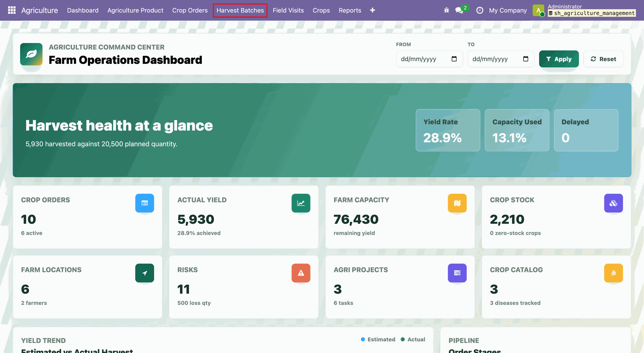The width and height of the screenshot is (644, 353).
Task: Open the activities clock icon
Action: [480, 10]
